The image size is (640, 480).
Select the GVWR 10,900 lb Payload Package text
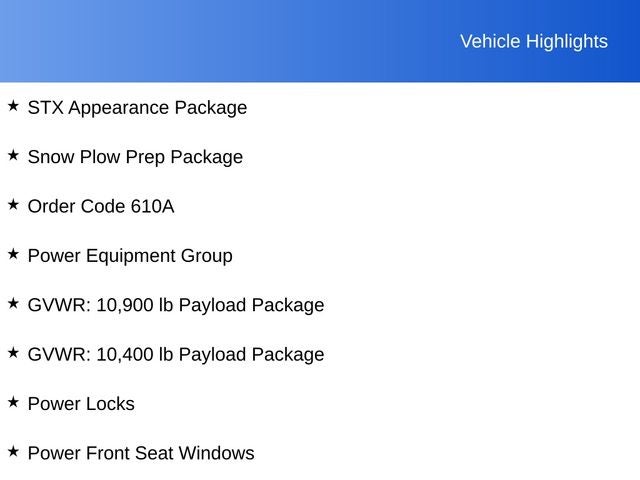click(176, 305)
